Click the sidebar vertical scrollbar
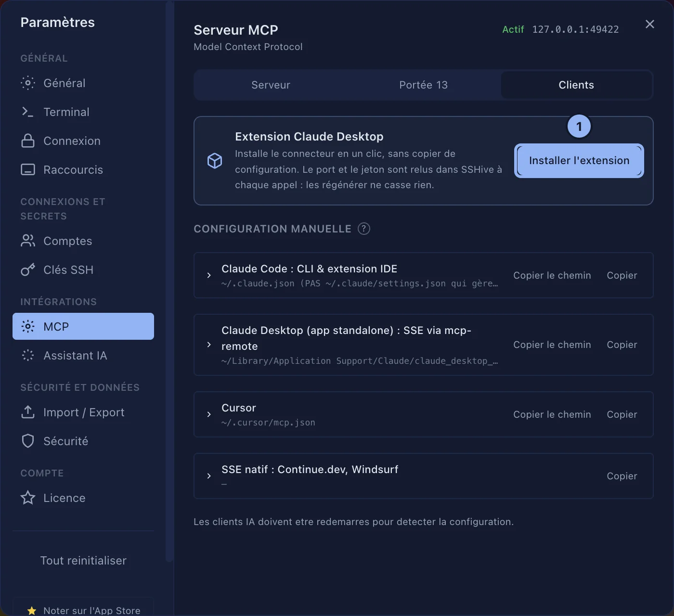674x616 pixels. (x=169, y=282)
